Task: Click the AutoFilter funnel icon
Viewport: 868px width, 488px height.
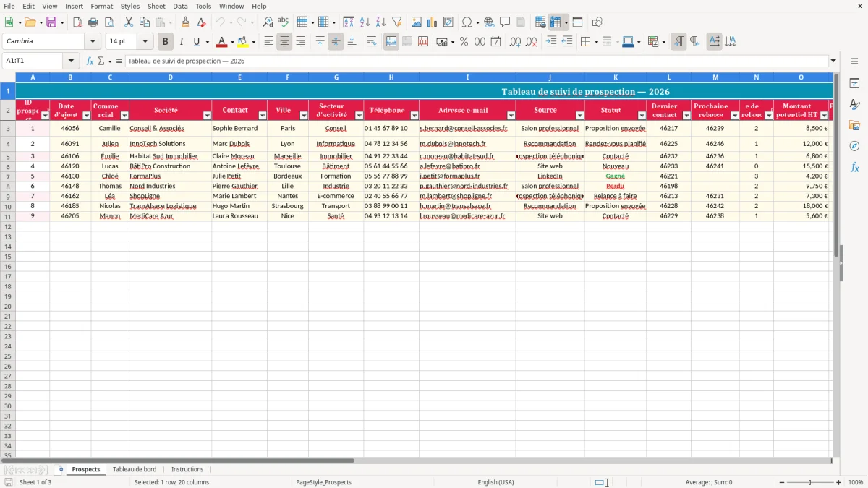Action: click(397, 22)
